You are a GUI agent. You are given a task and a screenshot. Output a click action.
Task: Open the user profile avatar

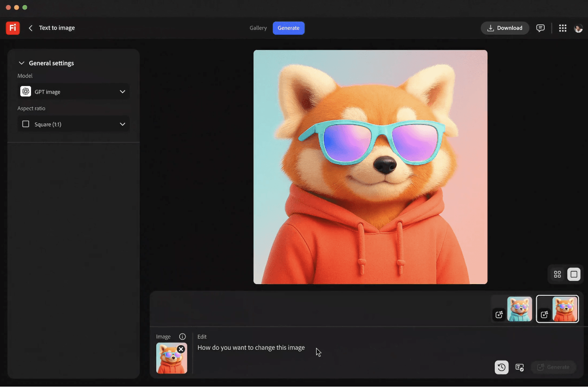pos(579,28)
